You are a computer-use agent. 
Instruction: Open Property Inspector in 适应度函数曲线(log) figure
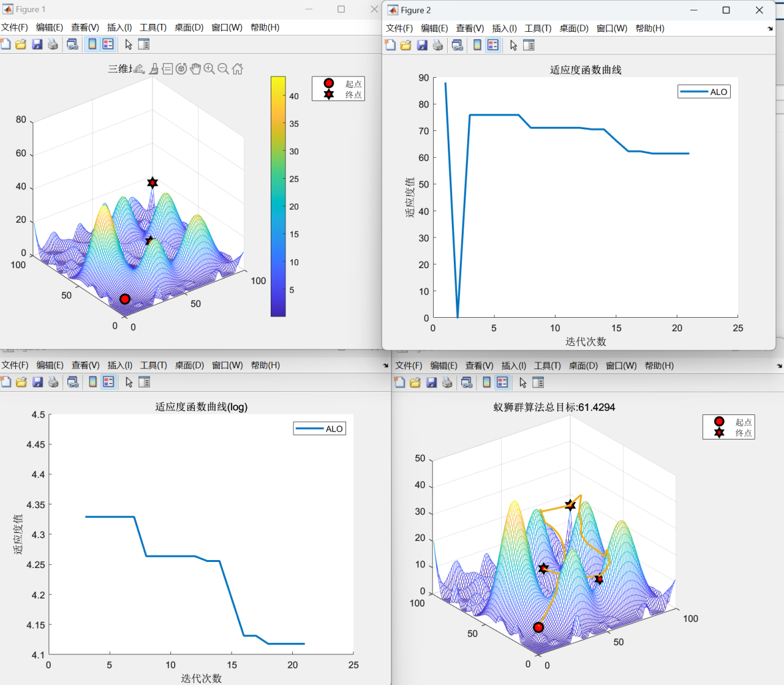(145, 382)
